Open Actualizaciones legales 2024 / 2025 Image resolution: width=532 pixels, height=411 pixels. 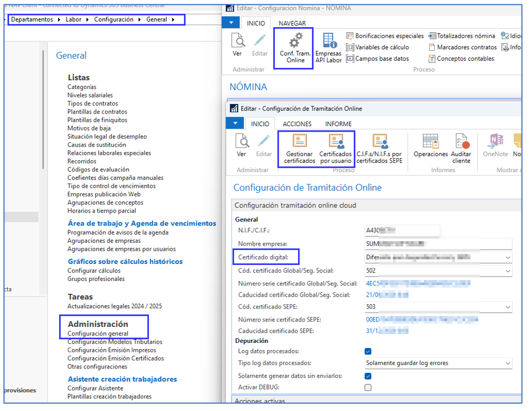(114, 306)
